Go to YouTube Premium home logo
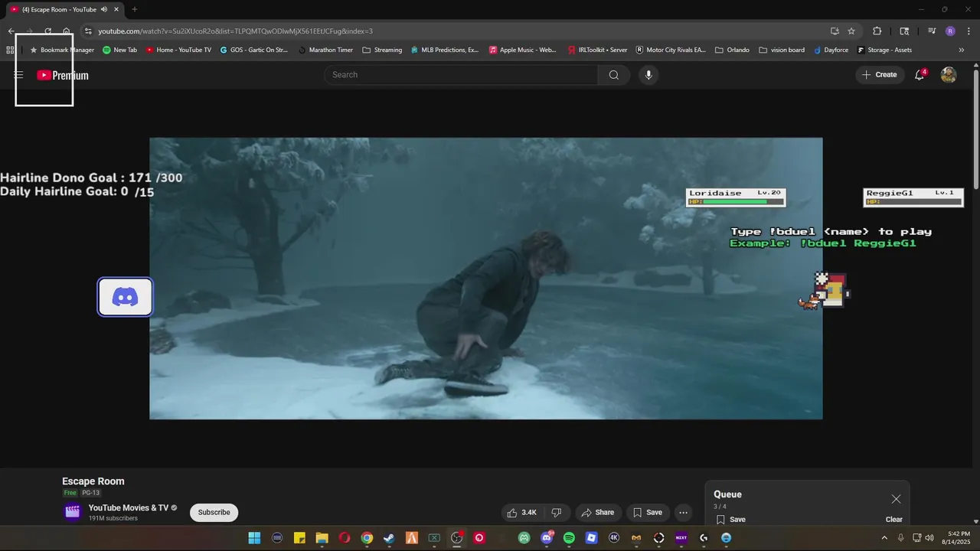 click(x=63, y=75)
